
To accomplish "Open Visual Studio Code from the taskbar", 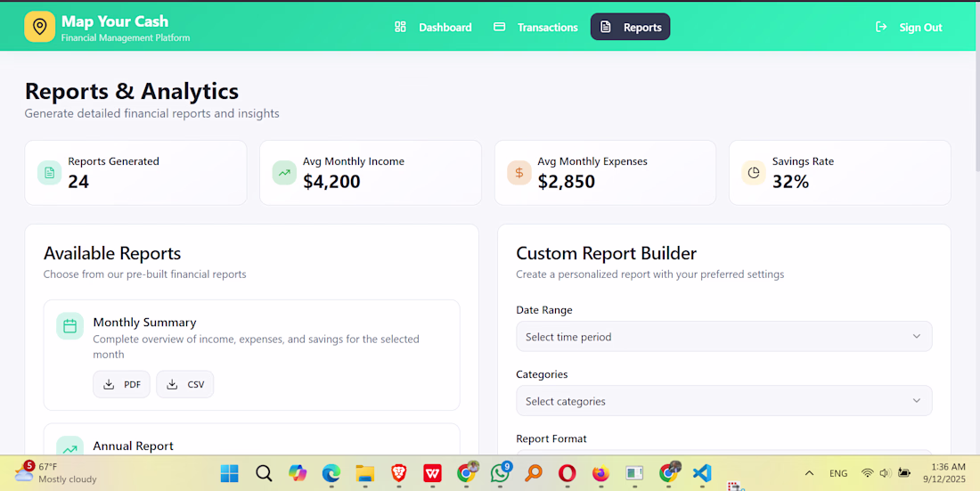I will coord(702,473).
